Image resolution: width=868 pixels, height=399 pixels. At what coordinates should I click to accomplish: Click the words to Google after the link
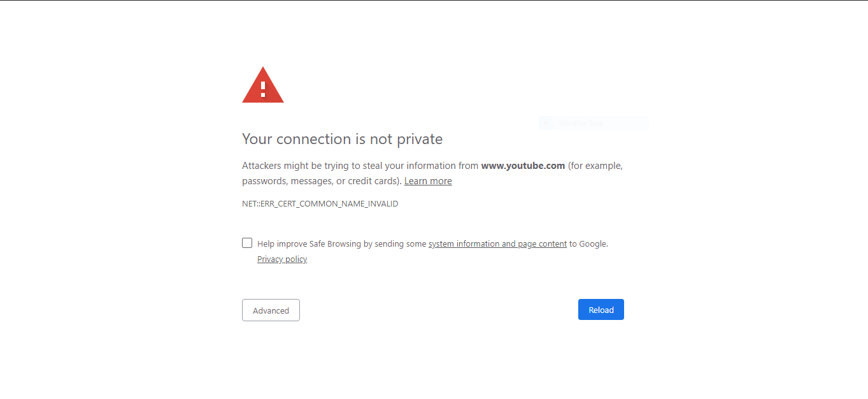pos(588,243)
